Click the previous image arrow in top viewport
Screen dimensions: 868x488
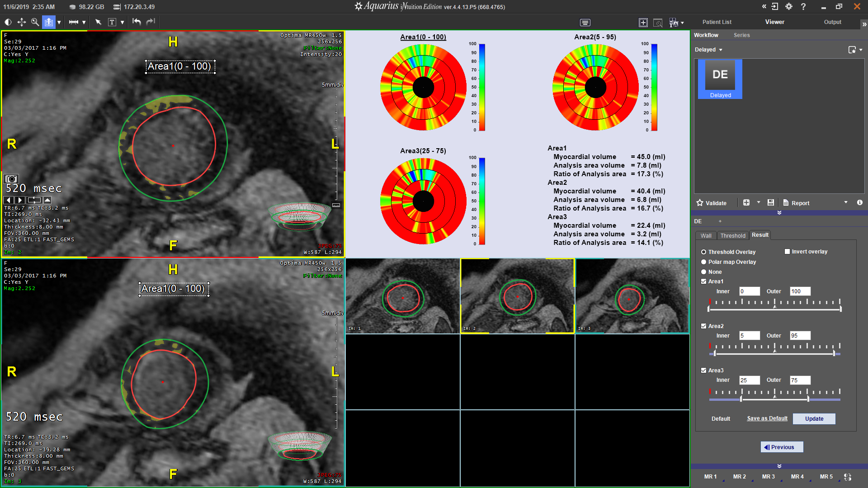pyautogui.click(x=9, y=200)
